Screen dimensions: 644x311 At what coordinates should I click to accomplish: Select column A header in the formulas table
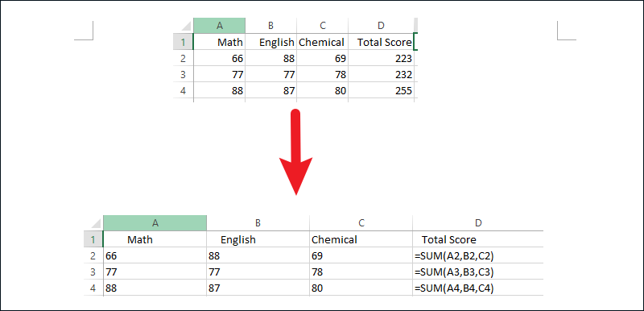[x=155, y=222]
